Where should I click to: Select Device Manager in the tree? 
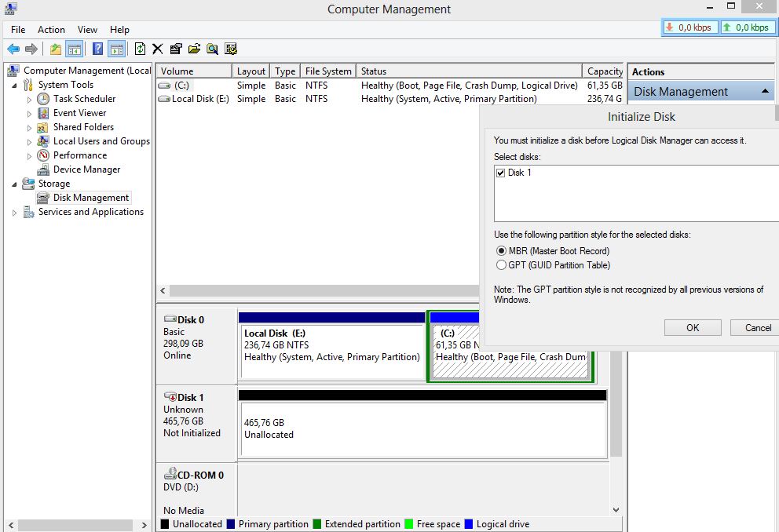(x=86, y=169)
